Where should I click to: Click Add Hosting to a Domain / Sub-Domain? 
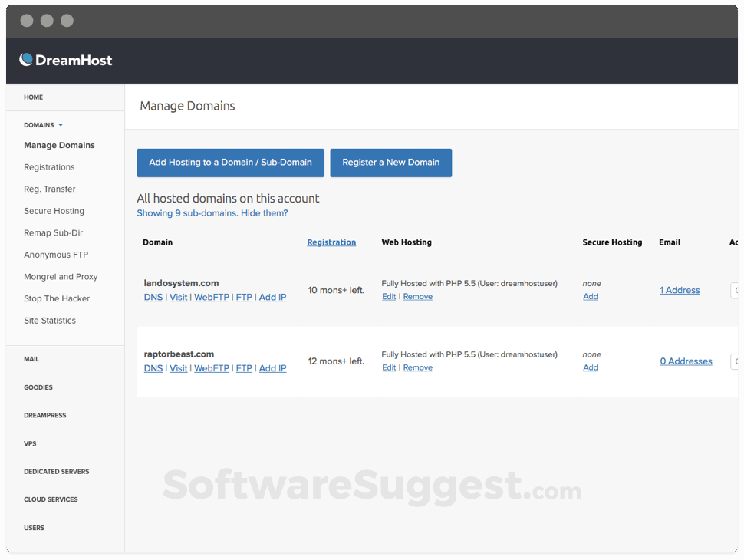pyautogui.click(x=230, y=163)
